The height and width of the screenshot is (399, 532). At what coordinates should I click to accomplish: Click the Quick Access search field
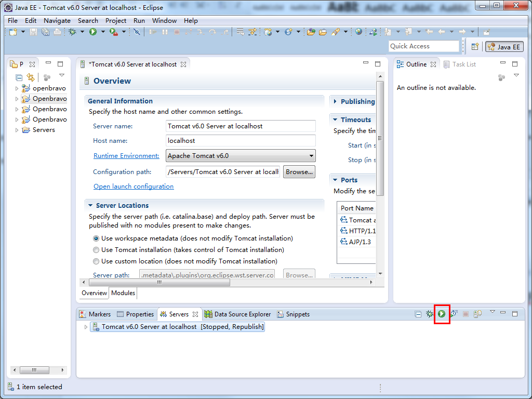point(423,46)
